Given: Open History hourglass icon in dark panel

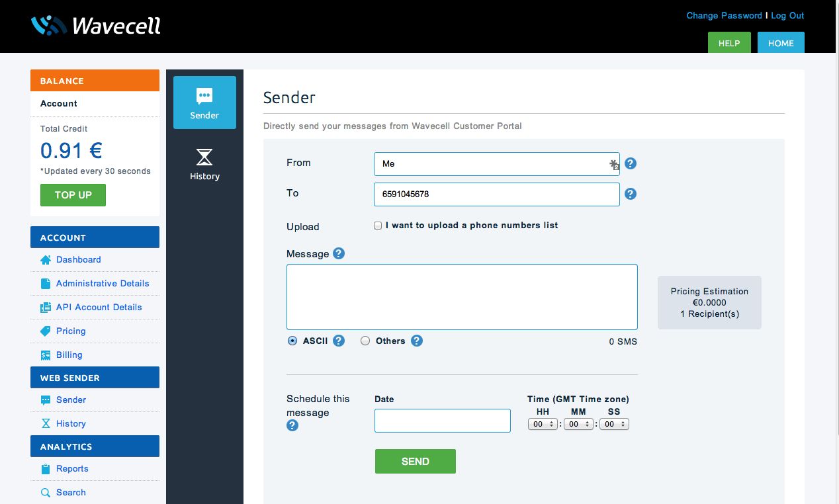Looking at the screenshot, I should click(204, 157).
